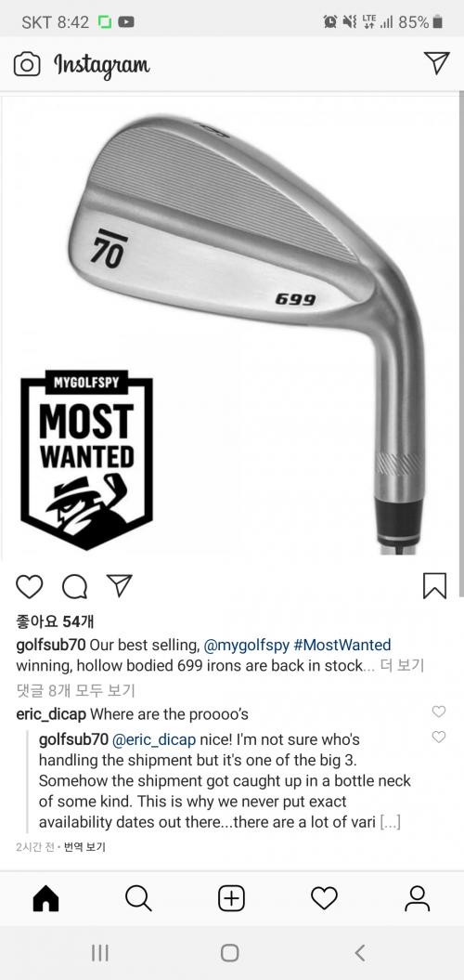Open the @mygolfspy mention link
The image size is (464, 980).
click(247, 645)
